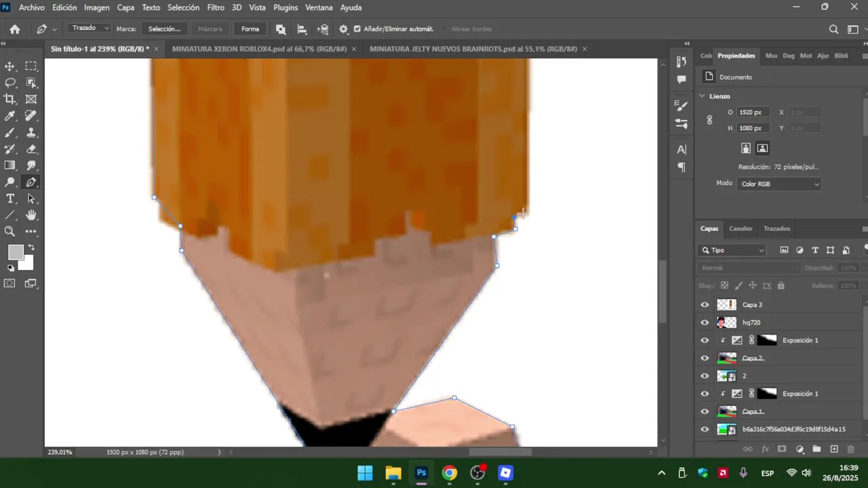Open the Filtro menu

[216, 7]
